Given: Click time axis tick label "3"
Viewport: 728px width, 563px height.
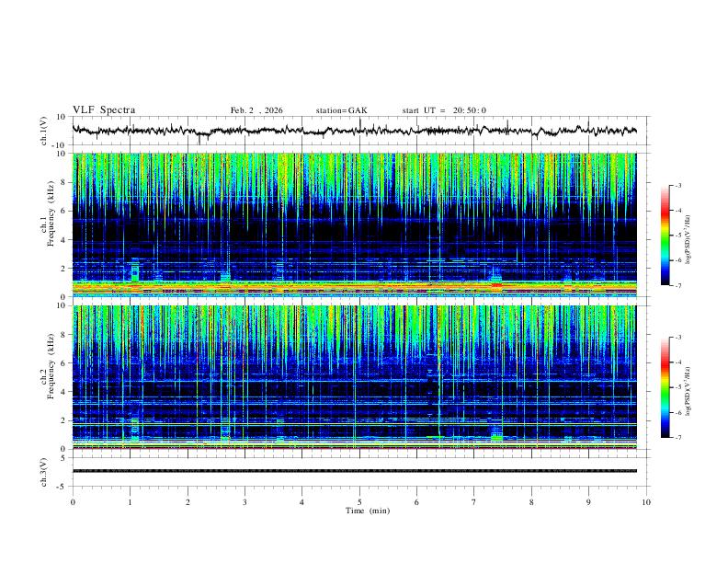Looking at the screenshot, I should [x=245, y=502].
